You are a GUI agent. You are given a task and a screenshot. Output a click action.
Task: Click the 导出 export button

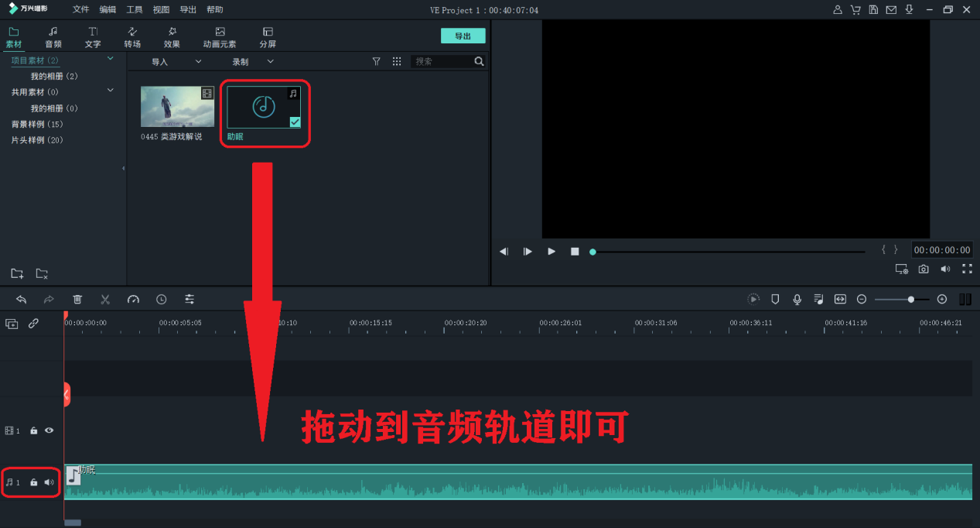463,36
